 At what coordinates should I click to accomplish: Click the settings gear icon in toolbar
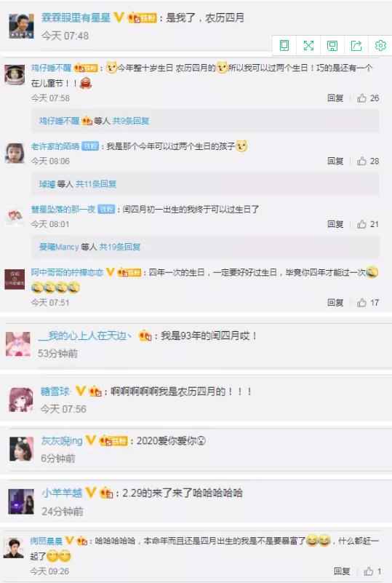380,46
